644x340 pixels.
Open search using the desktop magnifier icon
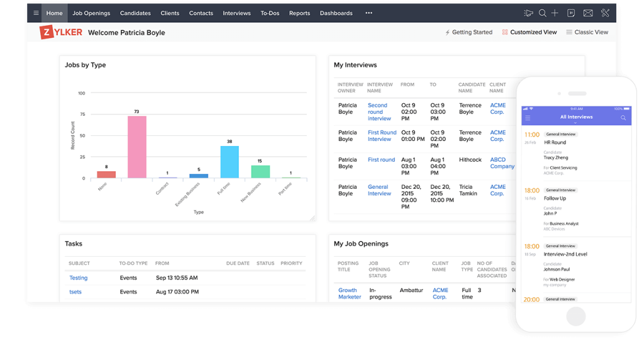[542, 13]
